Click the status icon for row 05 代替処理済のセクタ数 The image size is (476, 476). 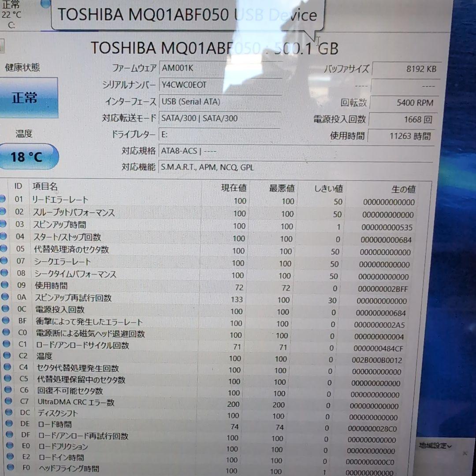pos(4,248)
